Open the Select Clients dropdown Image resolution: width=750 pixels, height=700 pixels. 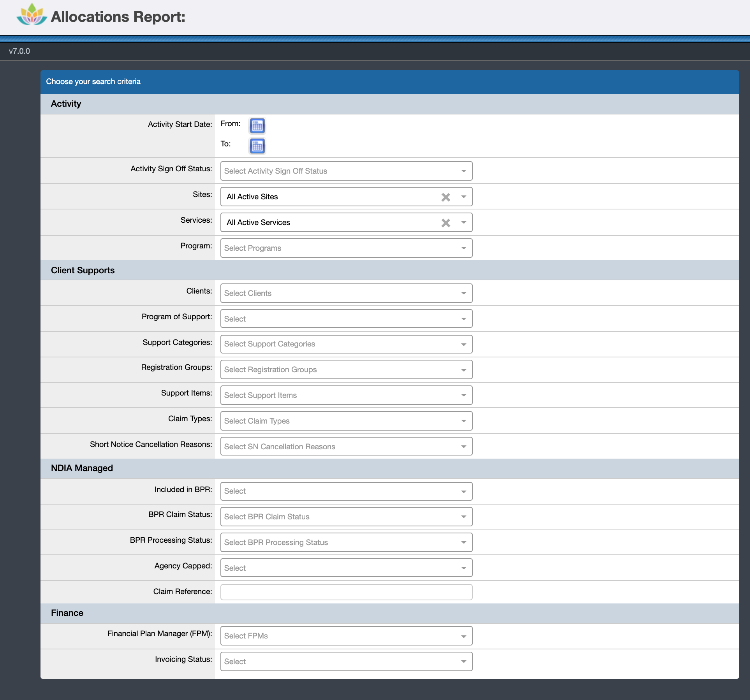(346, 293)
